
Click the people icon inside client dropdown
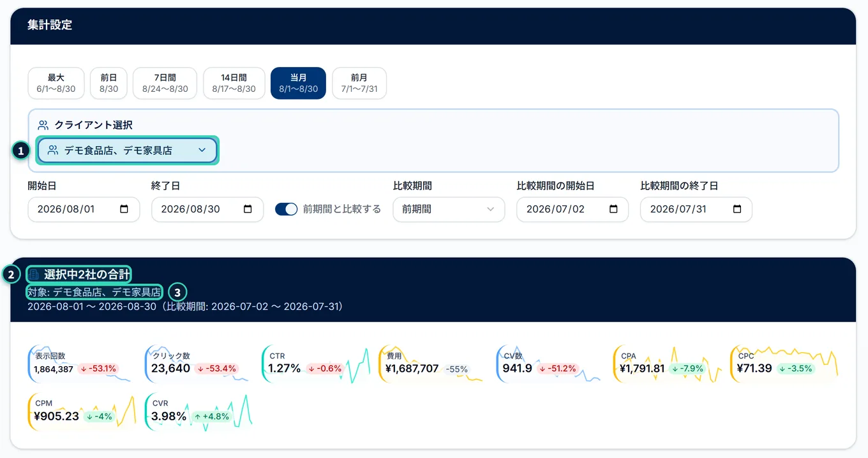53,151
